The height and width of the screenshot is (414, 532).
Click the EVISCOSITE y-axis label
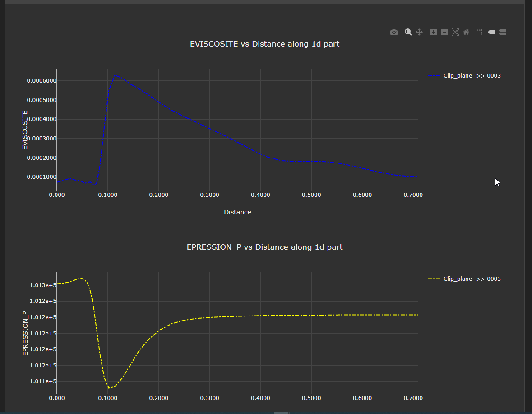pos(25,130)
